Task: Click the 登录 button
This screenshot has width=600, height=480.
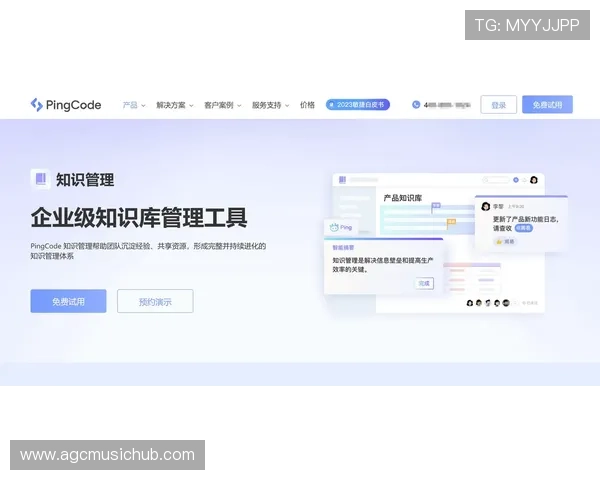Action: pyautogui.click(x=499, y=104)
